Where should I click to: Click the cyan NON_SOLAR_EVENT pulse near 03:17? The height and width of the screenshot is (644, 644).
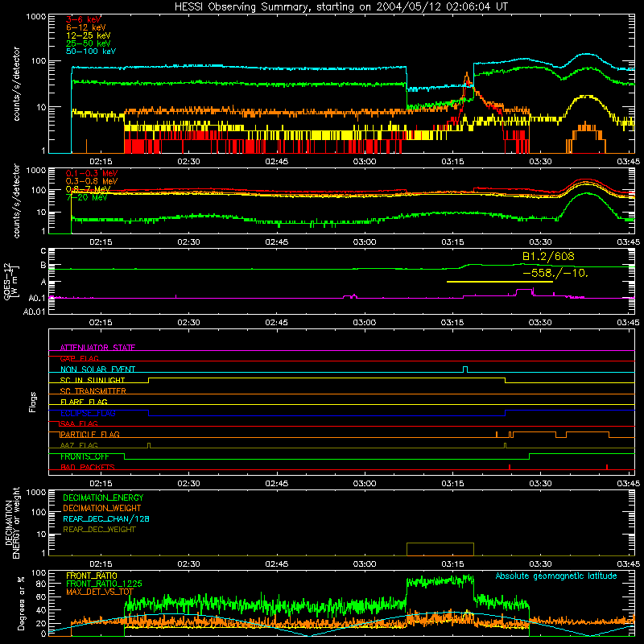pos(465,369)
